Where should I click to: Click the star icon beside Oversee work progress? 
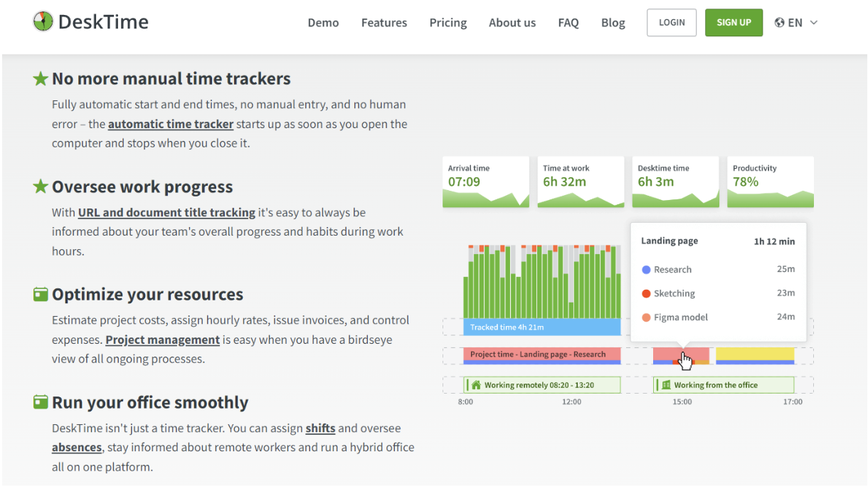pyautogui.click(x=41, y=186)
